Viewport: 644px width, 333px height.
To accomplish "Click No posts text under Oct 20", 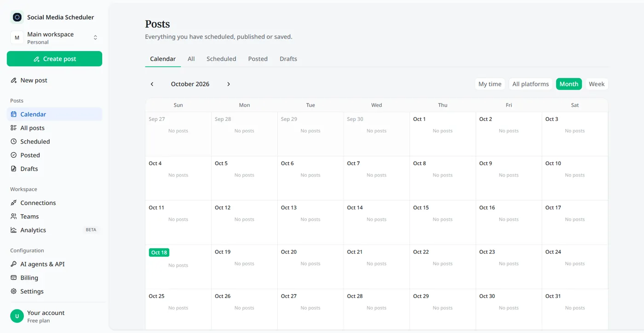I will point(310,264).
